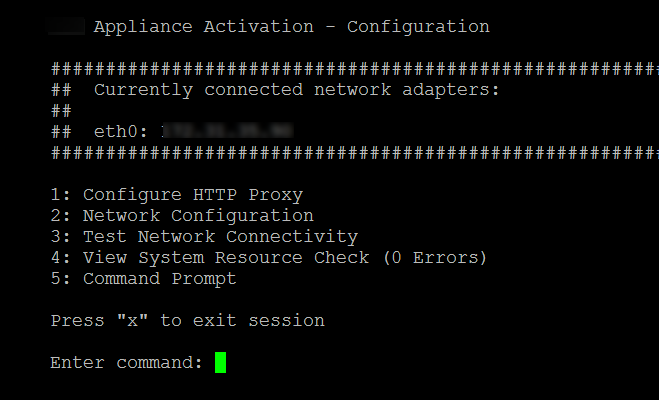Click the 'Currently connected network adapters' heading
659x400 pixels.
[296, 90]
